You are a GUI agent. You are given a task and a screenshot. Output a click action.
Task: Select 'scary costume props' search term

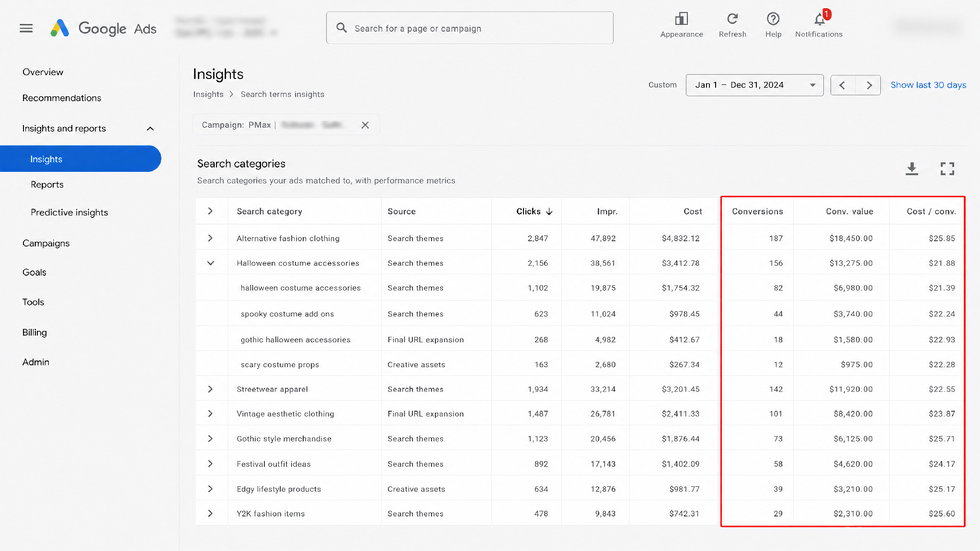click(280, 365)
